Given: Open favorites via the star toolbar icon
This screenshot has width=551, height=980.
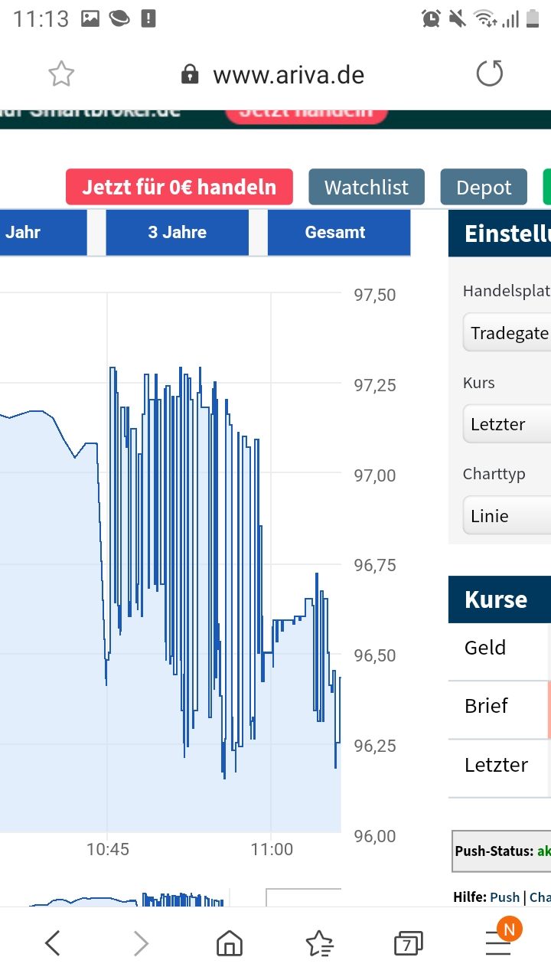Looking at the screenshot, I should (x=319, y=942).
